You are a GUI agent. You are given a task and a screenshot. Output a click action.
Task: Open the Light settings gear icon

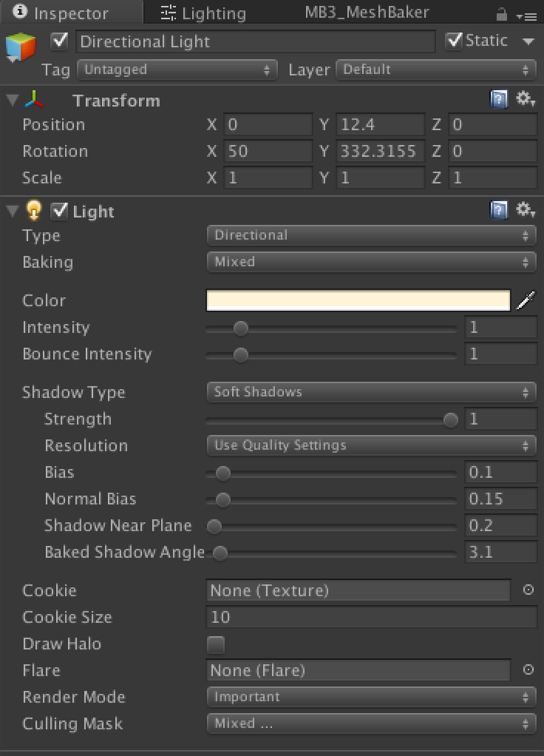[x=523, y=211]
